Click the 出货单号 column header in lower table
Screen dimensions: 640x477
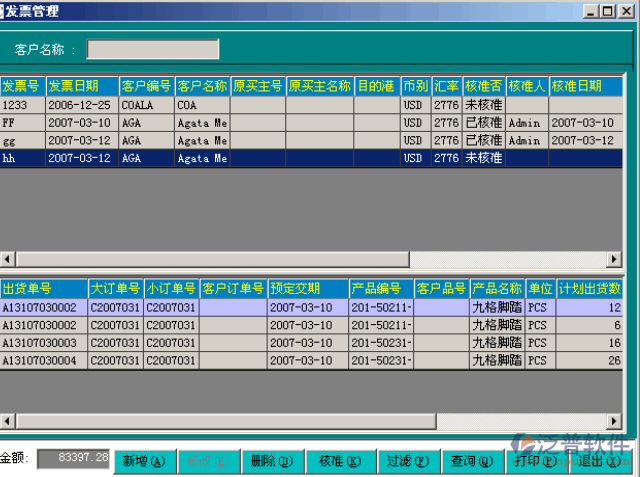coord(43,289)
